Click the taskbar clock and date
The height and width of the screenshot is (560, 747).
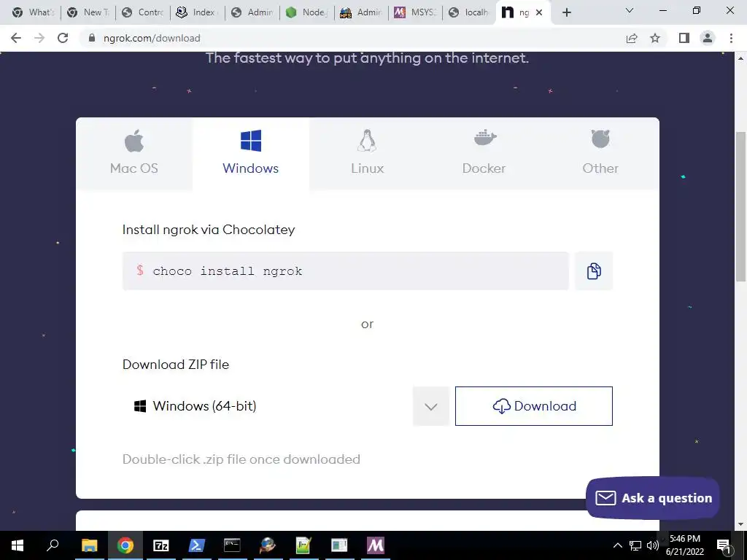pos(685,545)
